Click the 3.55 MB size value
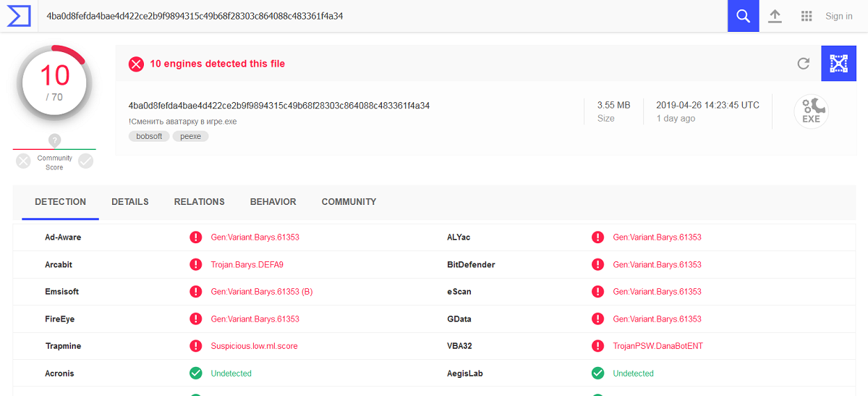The width and height of the screenshot is (868, 396). [614, 105]
